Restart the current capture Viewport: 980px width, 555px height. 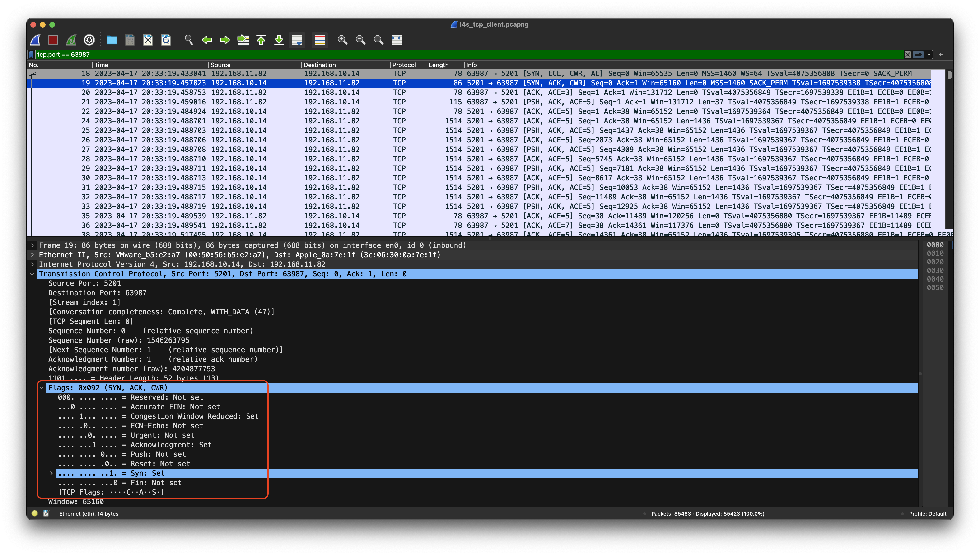click(71, 40)
